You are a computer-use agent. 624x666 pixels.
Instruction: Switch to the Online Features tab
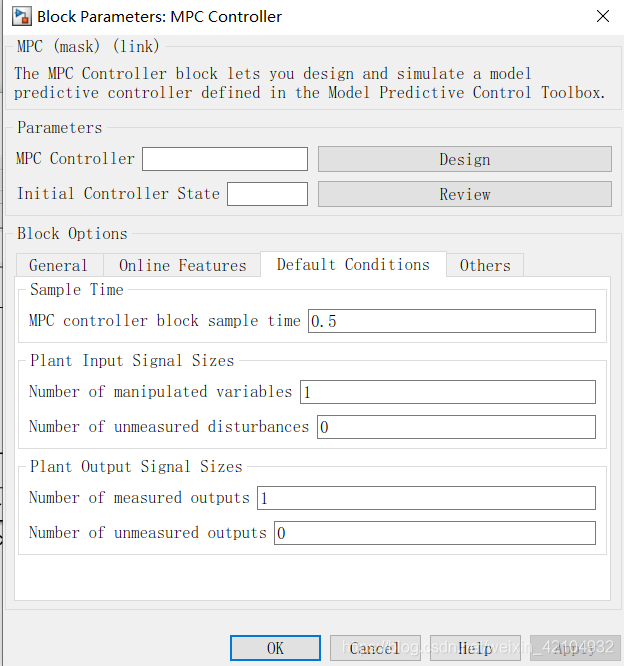182,265
